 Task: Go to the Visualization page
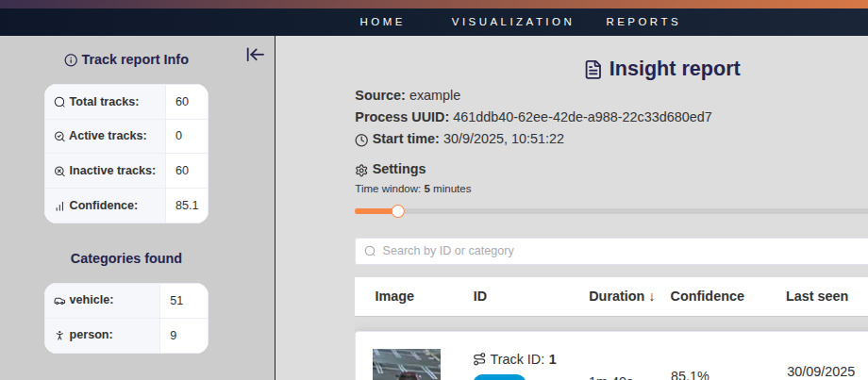512,22
